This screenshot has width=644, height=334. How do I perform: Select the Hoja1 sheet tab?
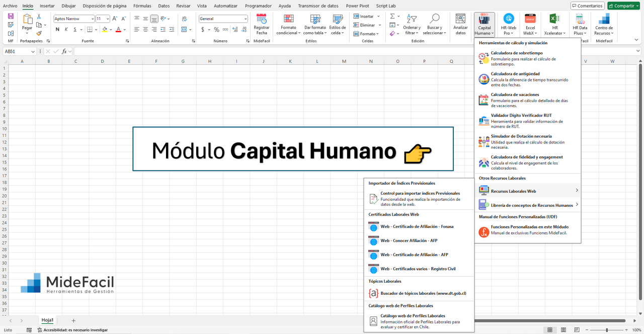(47, 320)
